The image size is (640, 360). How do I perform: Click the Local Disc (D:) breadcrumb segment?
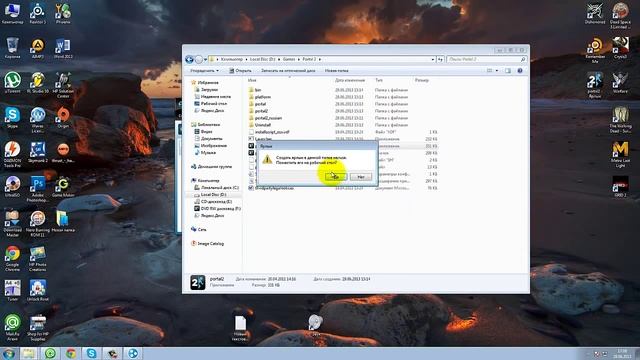[x=262, y=60]
